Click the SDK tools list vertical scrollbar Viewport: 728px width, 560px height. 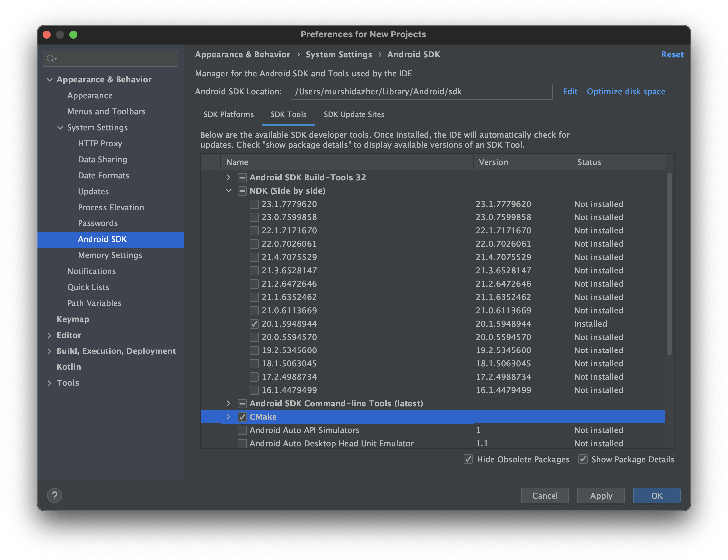669,263
